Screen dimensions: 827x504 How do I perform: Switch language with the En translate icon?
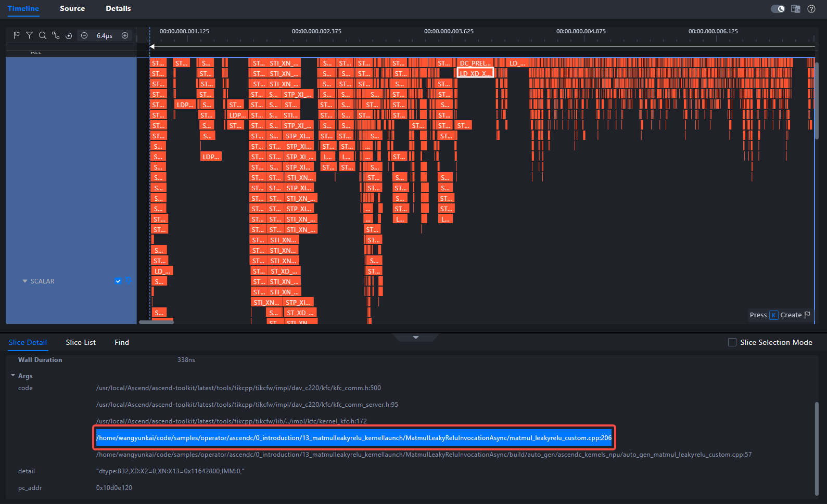click(x=796, y=9)
